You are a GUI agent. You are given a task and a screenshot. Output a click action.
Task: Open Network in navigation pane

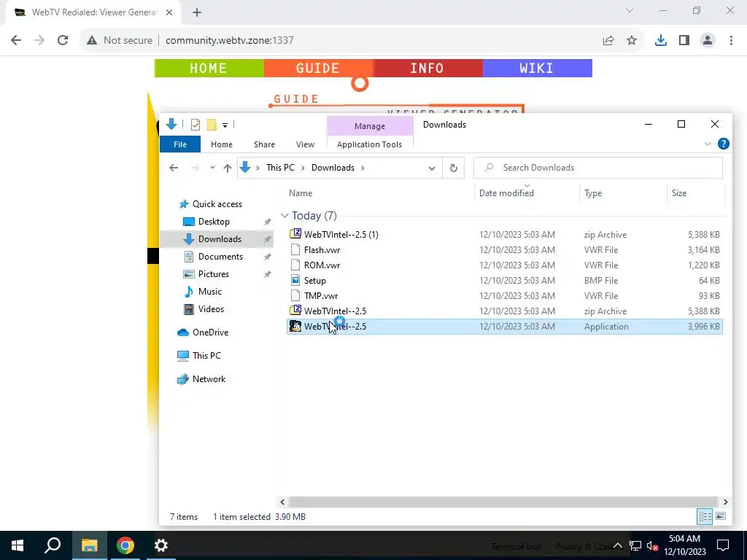(x=209, y=379)
